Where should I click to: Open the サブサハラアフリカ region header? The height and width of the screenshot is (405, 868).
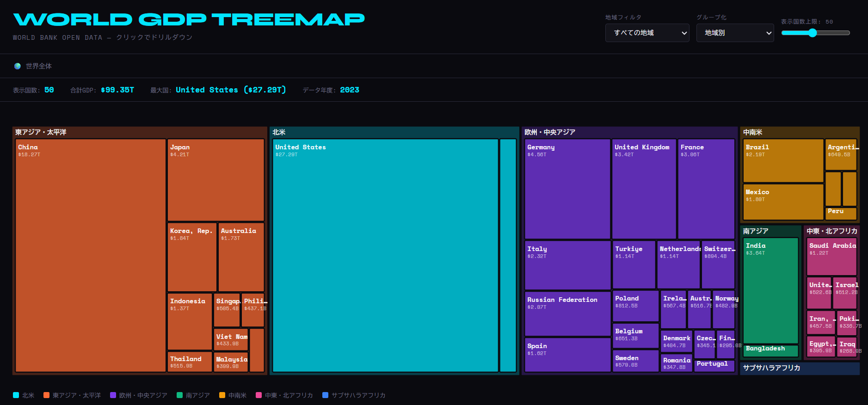pos(771,368)
